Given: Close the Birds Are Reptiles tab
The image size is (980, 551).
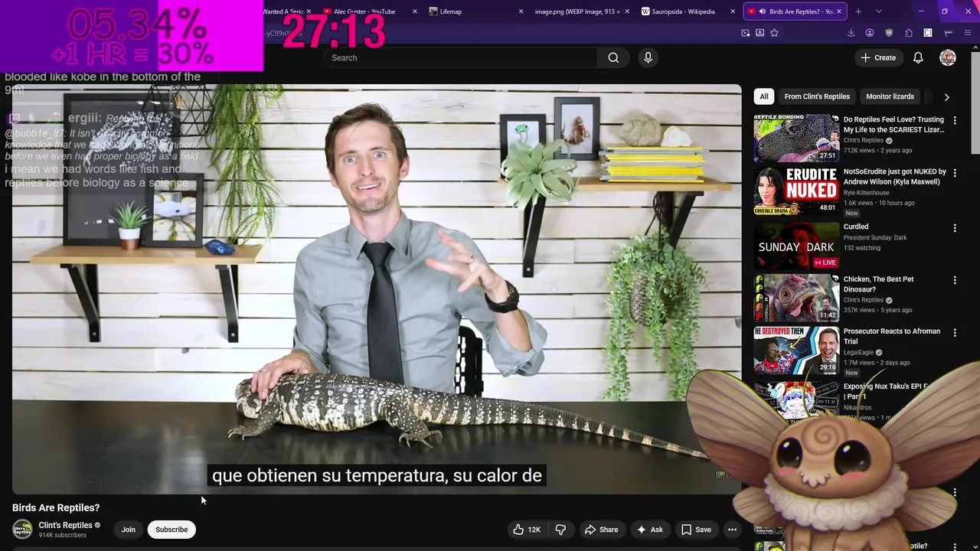Looking at the screenshot, I should 839,11.
